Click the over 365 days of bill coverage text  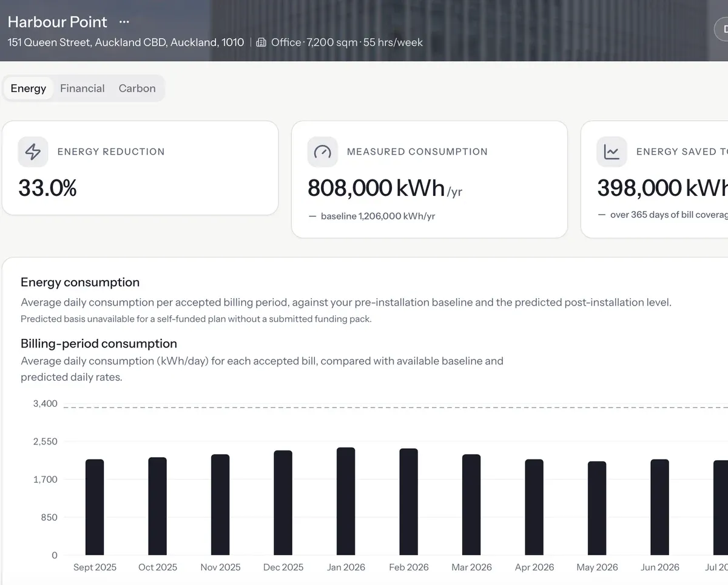pos(669,215)
